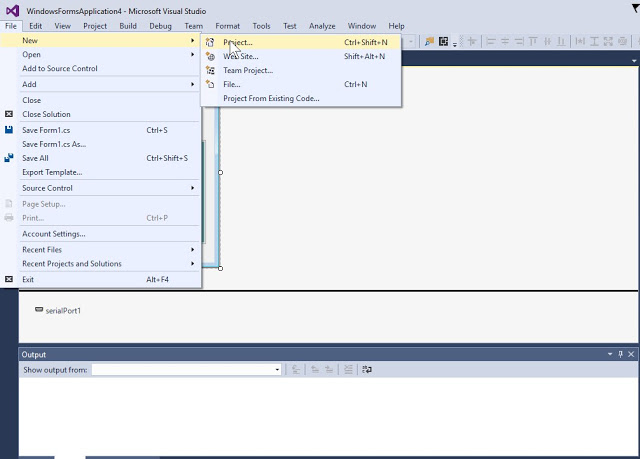Choose Save Form1.cs
This screenshot has width=640, height=459.
pyautogui.click(x=100, y=130)
